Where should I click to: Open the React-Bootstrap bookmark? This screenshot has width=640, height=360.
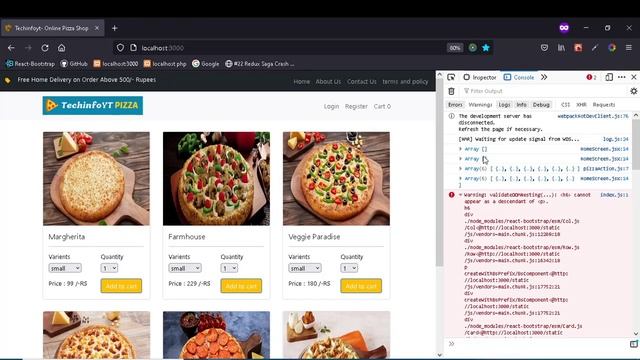30,64
